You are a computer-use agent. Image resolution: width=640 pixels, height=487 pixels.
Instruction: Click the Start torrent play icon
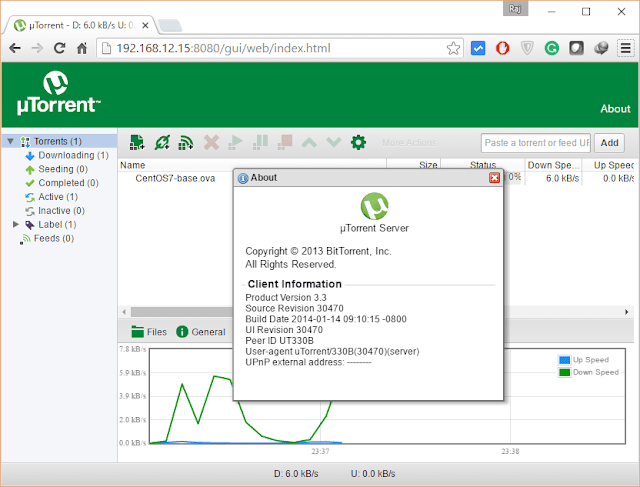click(236, 142)
